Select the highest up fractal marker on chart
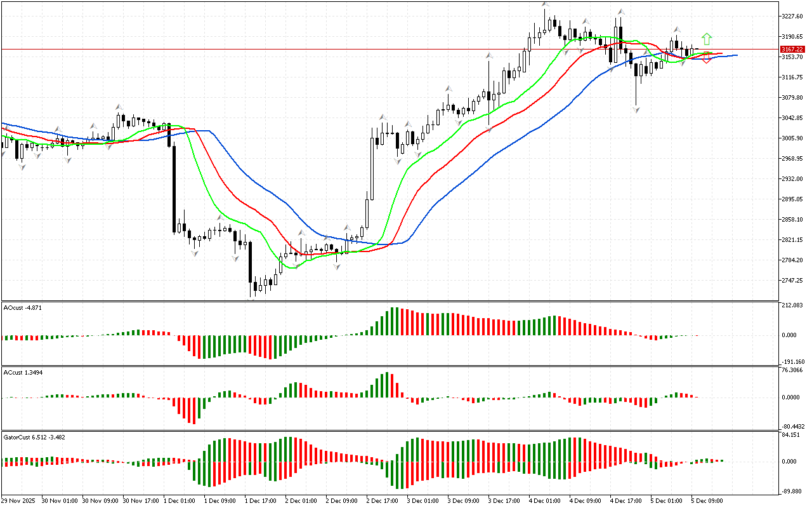 [x=545, y=5]
